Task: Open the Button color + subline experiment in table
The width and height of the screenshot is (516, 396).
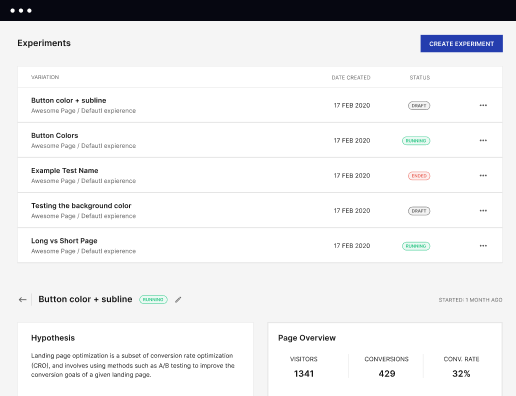Action: (x=69, y=100)
